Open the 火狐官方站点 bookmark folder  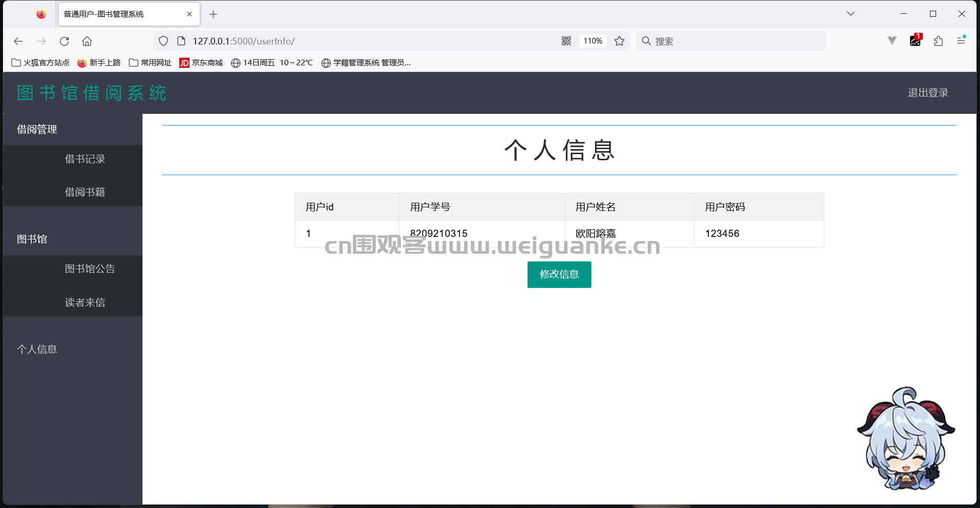point(40,63)
